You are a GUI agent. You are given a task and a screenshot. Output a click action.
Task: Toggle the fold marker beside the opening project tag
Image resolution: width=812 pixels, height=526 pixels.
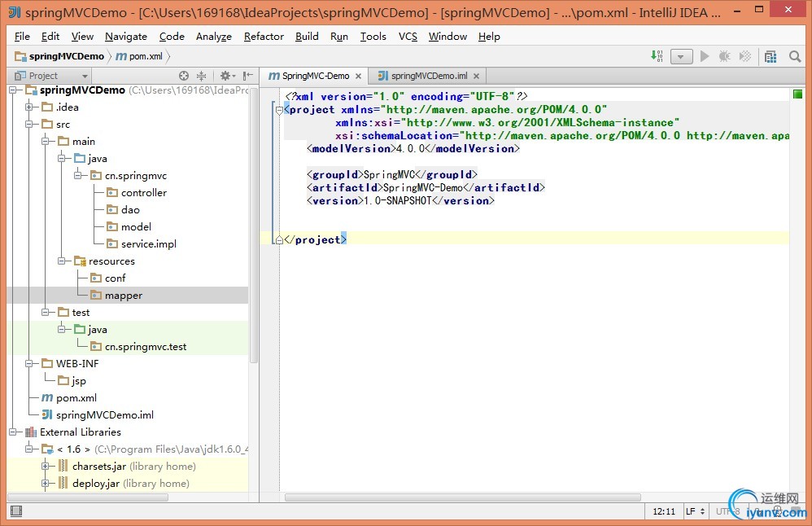click(x=279, y=110)
